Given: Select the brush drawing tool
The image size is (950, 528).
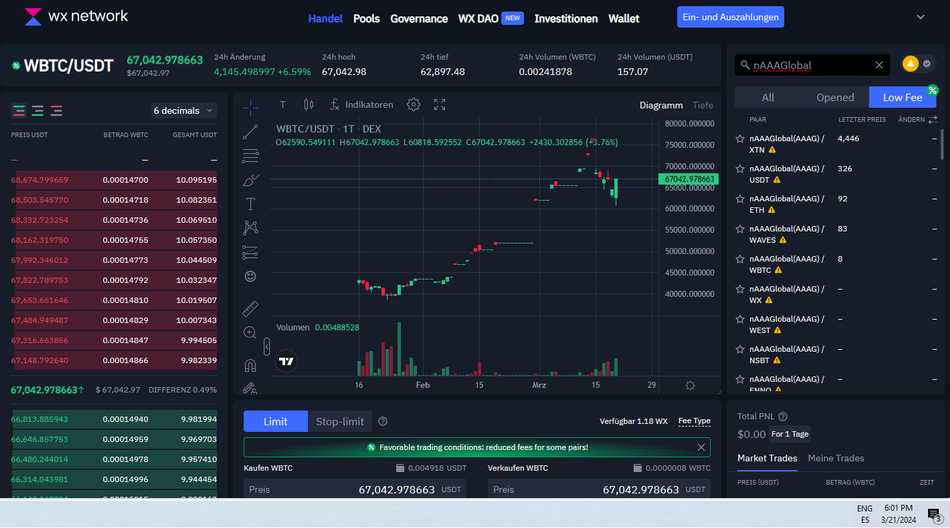Looking at the screenshot, I should coord(250,180).
